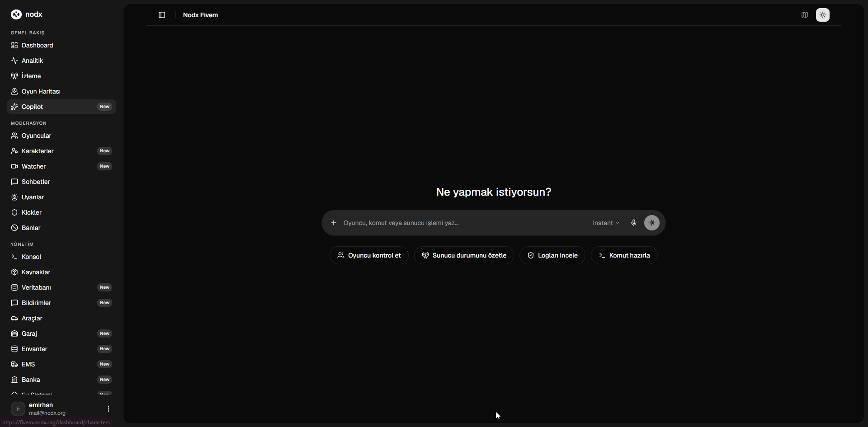
Task: Open the emirhan account options menu
Action: click(x=108, y=409)
